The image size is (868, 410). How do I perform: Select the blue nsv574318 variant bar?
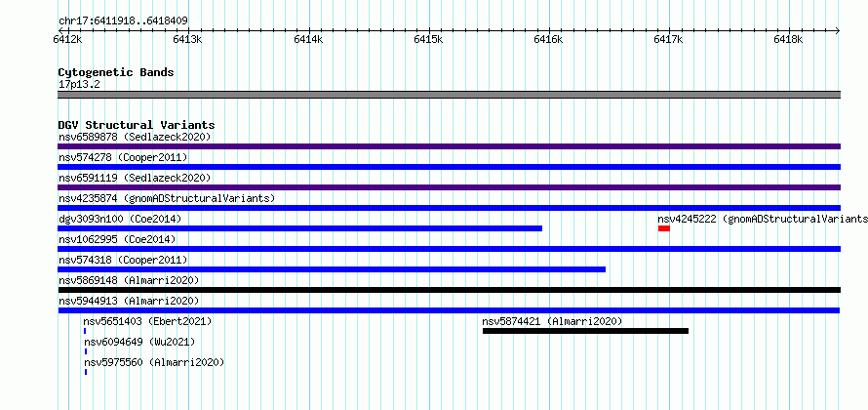(x=332, y=269)
